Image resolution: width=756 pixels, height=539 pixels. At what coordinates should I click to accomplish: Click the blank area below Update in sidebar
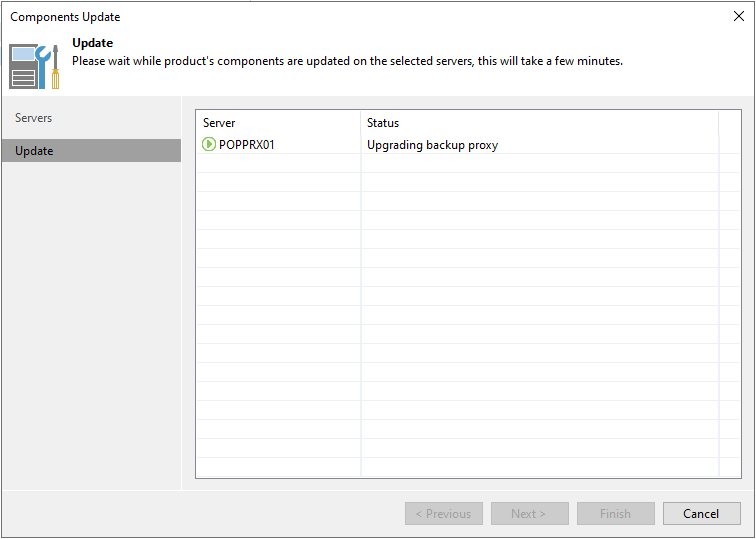tap(92, 325)
